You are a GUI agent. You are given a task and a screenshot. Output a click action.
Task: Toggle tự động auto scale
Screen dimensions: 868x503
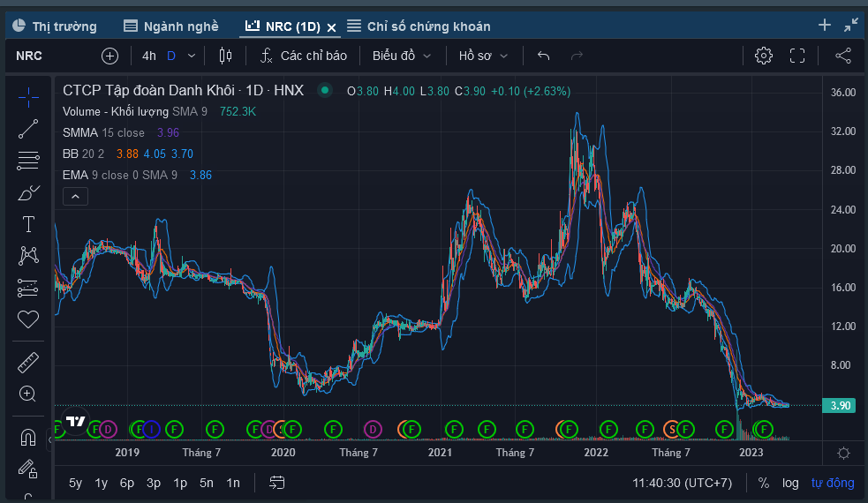pyautogui.click(x=833, y=483)
